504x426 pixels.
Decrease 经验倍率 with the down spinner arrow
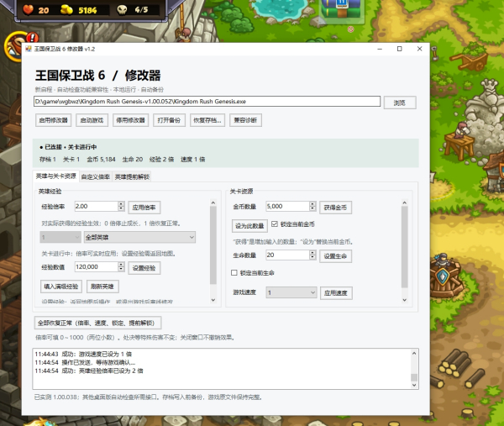[121, 208]
